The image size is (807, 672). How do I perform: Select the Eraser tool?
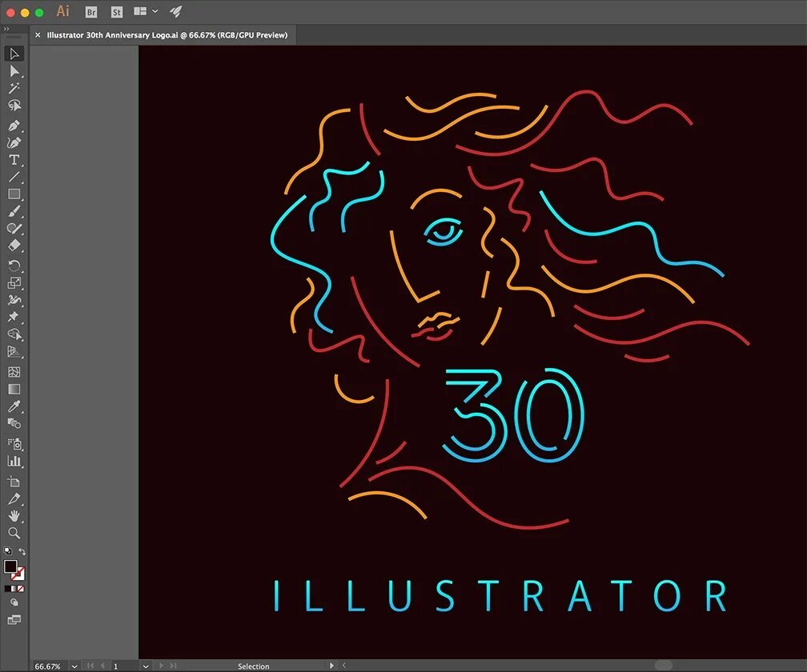click(14, 246)
